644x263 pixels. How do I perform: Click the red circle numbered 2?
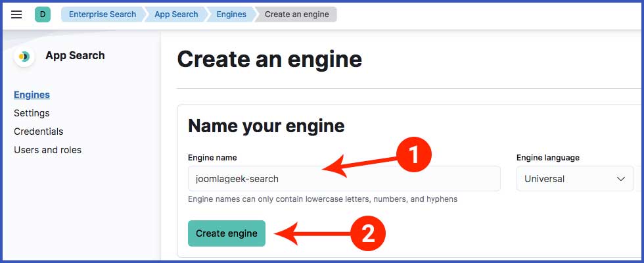pos(367,234)
